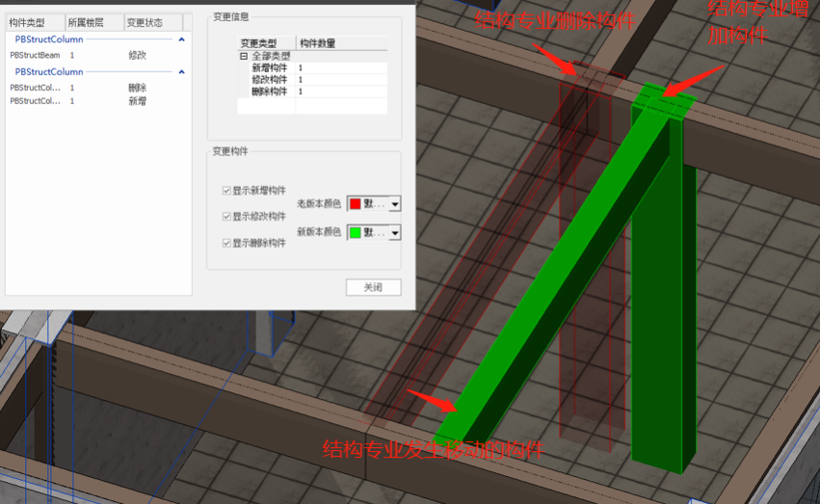This screenshot has height=504, width=820.
Task: Click the 变更类型 table header
Action: pos(267,43)
